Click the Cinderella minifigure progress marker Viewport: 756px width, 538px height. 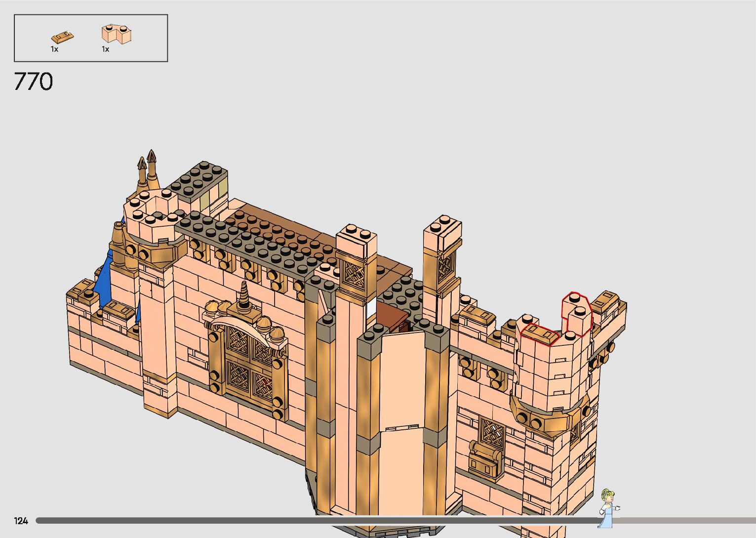(608, 508)
